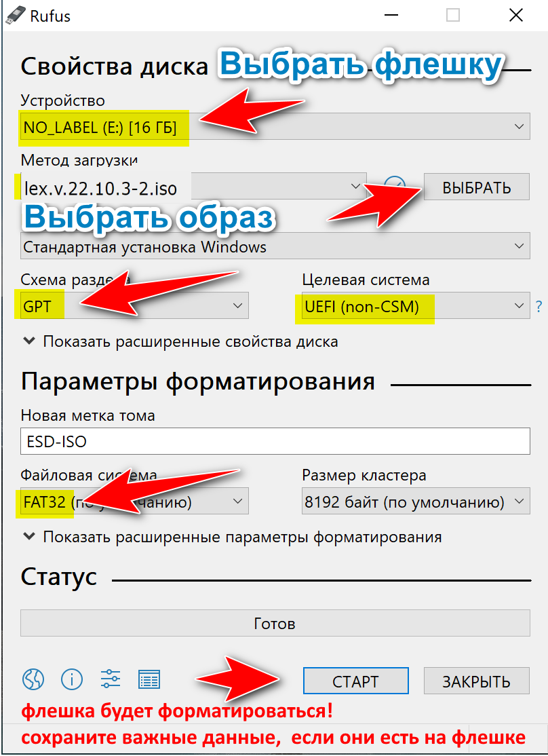Open the About info icon
The image size is (548, 756).
(72, 679)
